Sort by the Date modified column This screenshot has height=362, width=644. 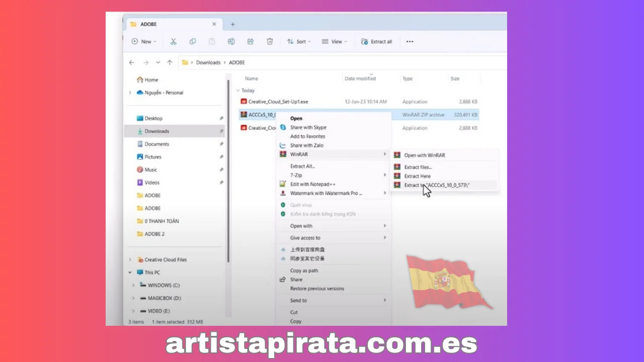360,78
